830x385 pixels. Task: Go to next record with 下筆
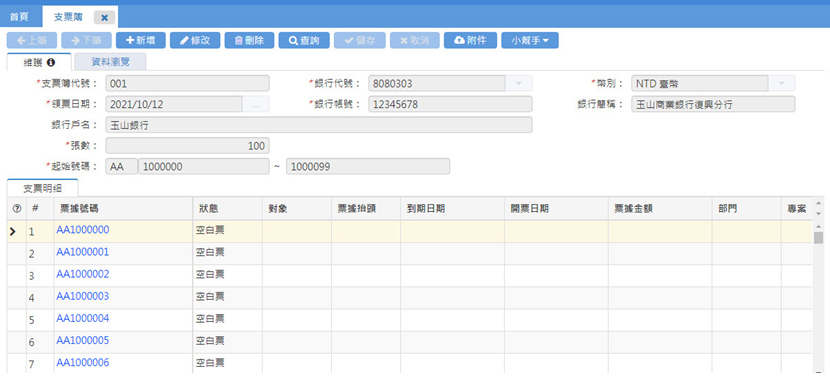86,40
